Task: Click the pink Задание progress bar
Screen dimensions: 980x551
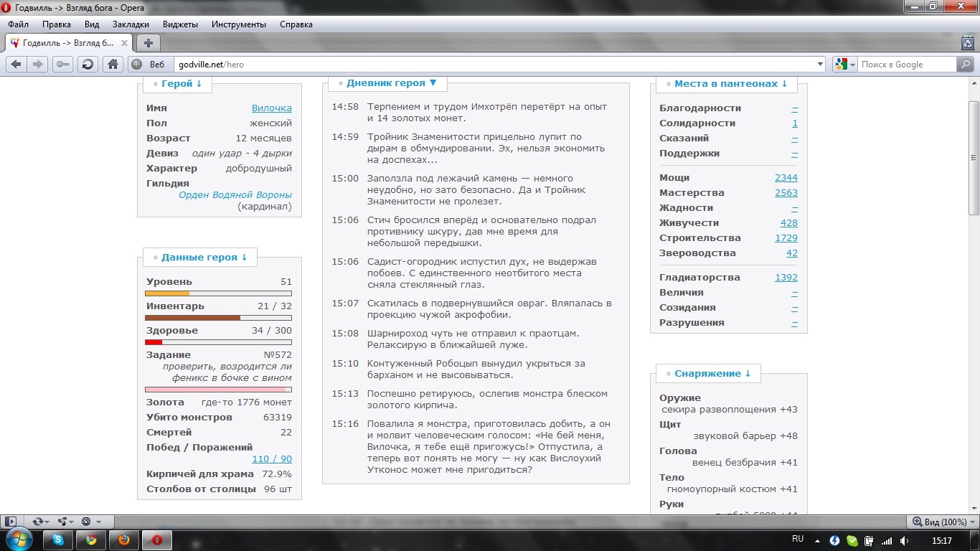Action: coord(219,390)
